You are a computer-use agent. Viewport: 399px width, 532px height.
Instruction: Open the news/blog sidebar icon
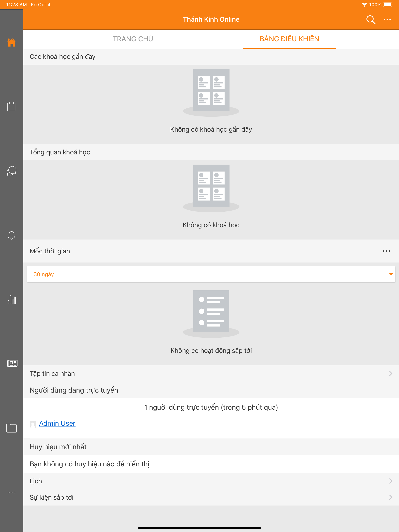(x=12, y=363)
